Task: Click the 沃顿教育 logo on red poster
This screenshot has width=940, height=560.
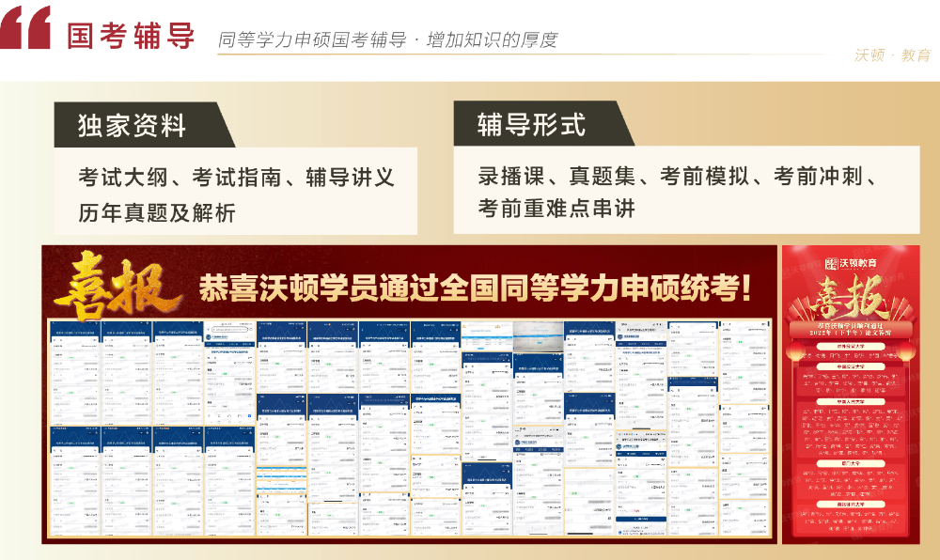Action: [852, 263]
